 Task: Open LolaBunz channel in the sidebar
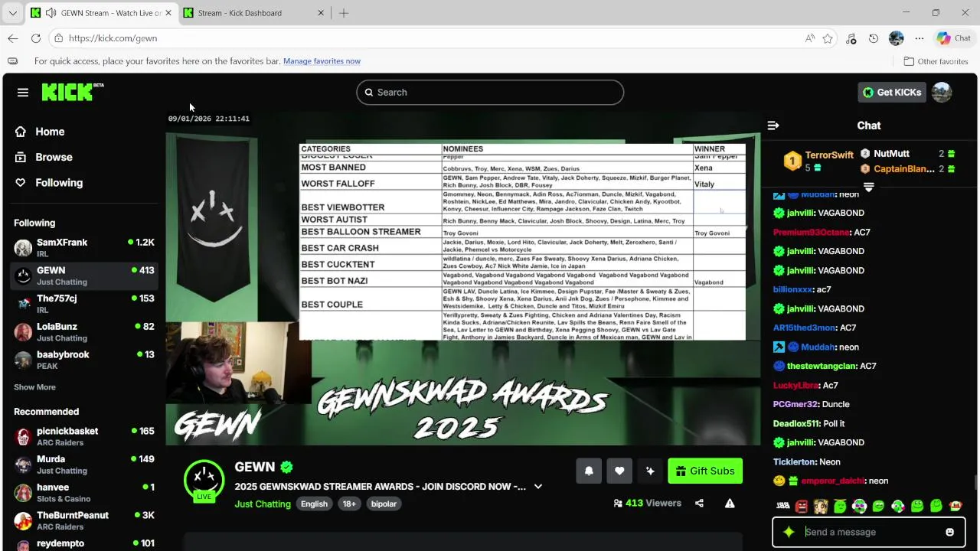[x=84, y=332]
